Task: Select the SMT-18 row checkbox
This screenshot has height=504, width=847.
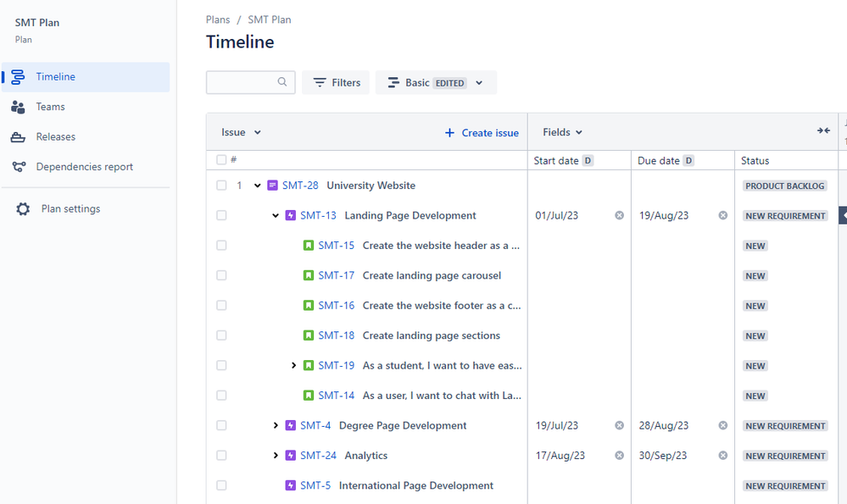Action: [x=221, y=335]
